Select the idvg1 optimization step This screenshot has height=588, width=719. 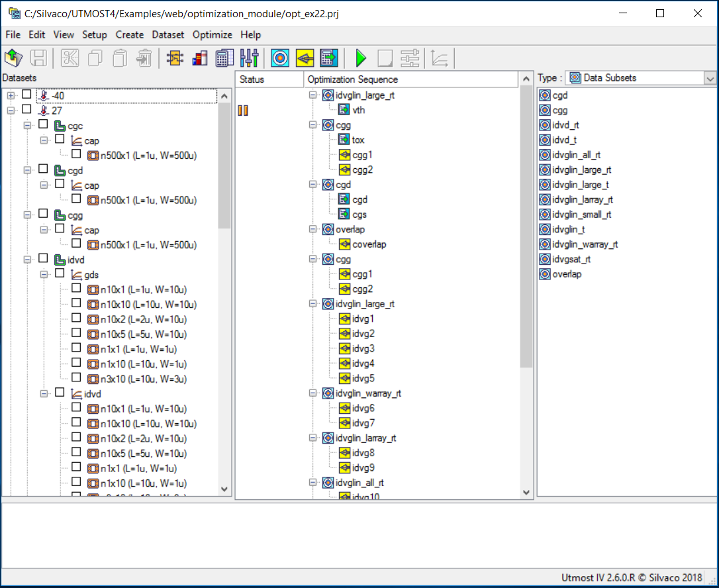(x=363, y=318)
